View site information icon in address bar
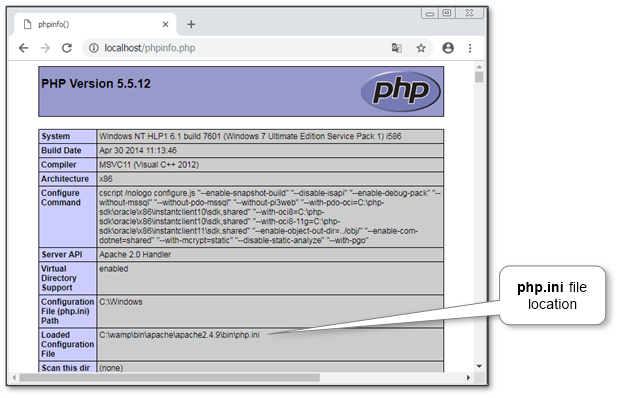The image size is (618, 398). point(93,48)
